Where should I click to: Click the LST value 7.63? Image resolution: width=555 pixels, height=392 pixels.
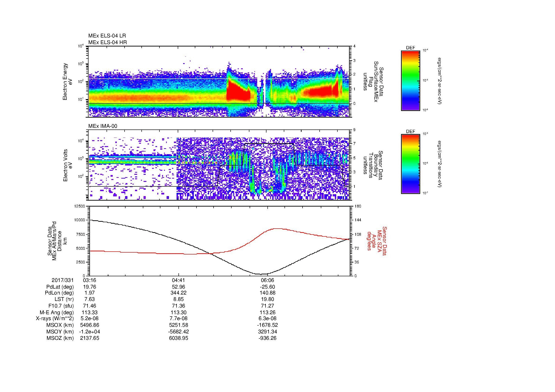click(89, 299)
